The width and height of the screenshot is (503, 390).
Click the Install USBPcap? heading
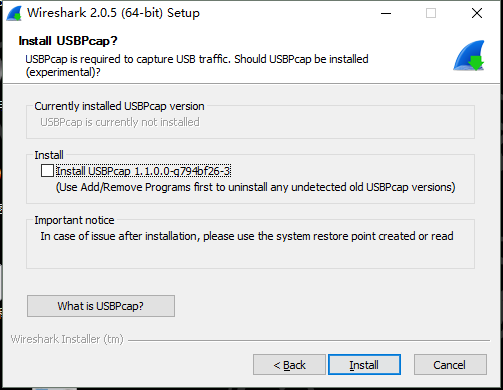(68, 41)
